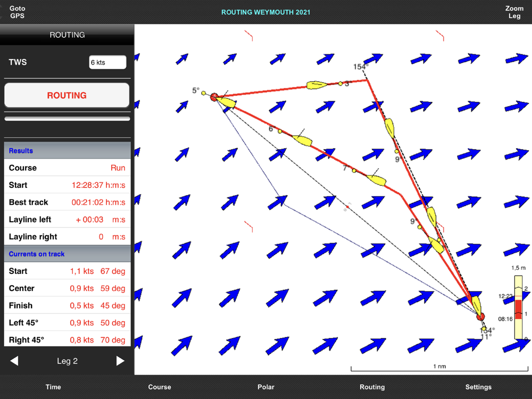Edit the TWS 6 kts field
The image size is (532, 399).
[107, 62]
